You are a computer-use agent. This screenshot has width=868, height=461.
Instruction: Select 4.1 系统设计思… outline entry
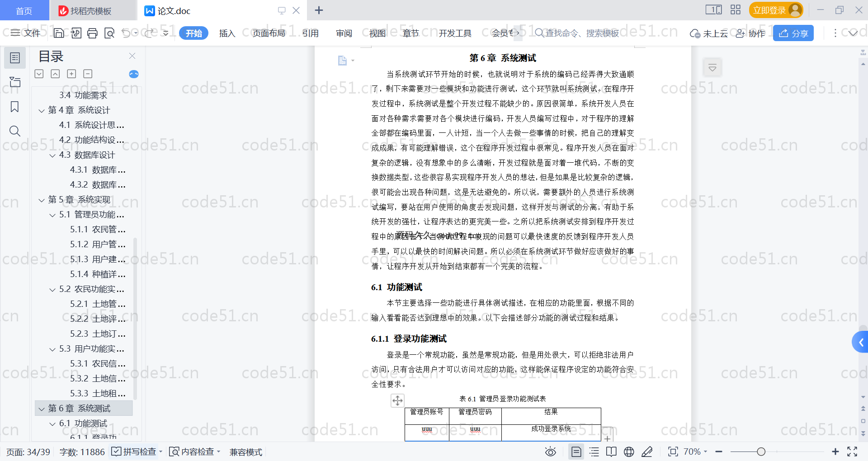click(91, 125)
